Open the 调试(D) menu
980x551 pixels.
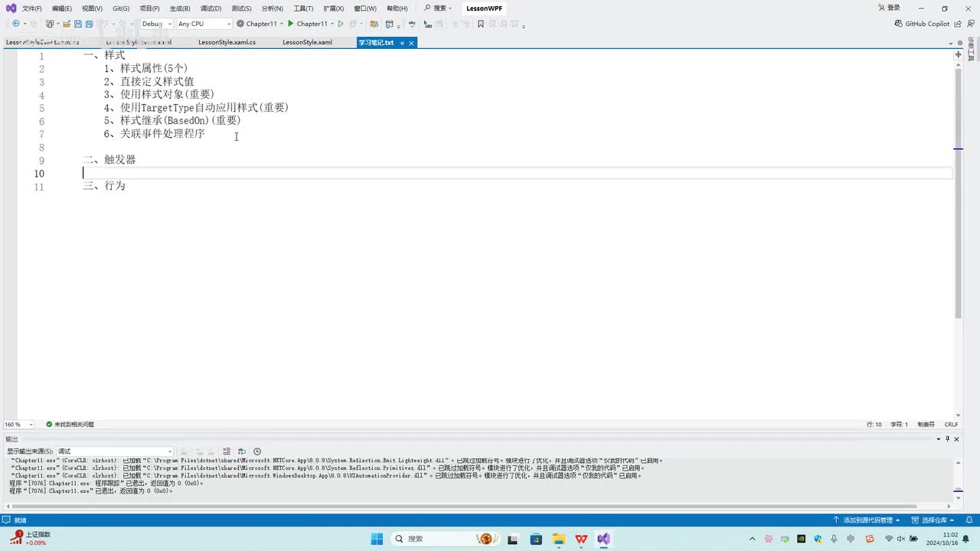click(211, 8)
